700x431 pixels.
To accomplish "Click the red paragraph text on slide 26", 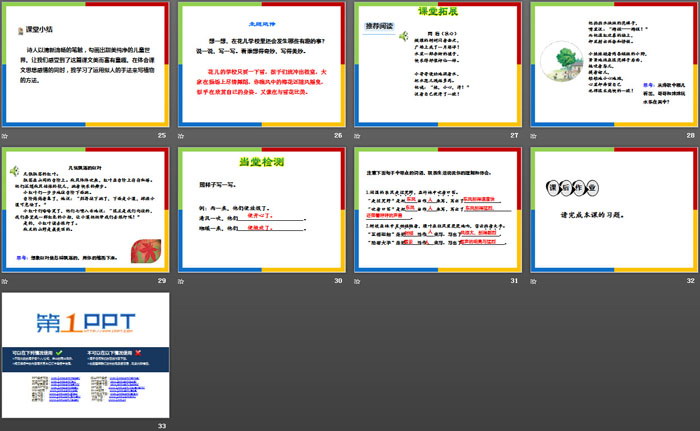I will (x=262, y=82).
